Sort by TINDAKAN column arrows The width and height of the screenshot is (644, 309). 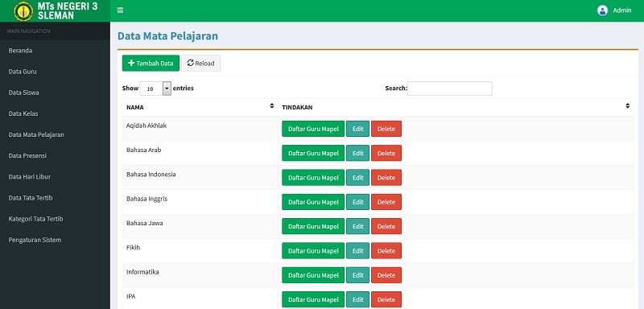pos(627,106)
